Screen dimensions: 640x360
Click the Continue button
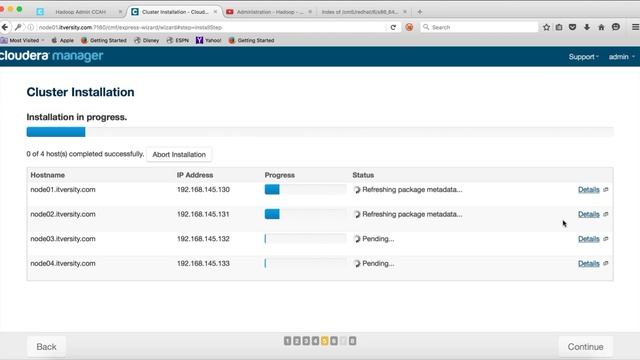[x=585, y=347]
